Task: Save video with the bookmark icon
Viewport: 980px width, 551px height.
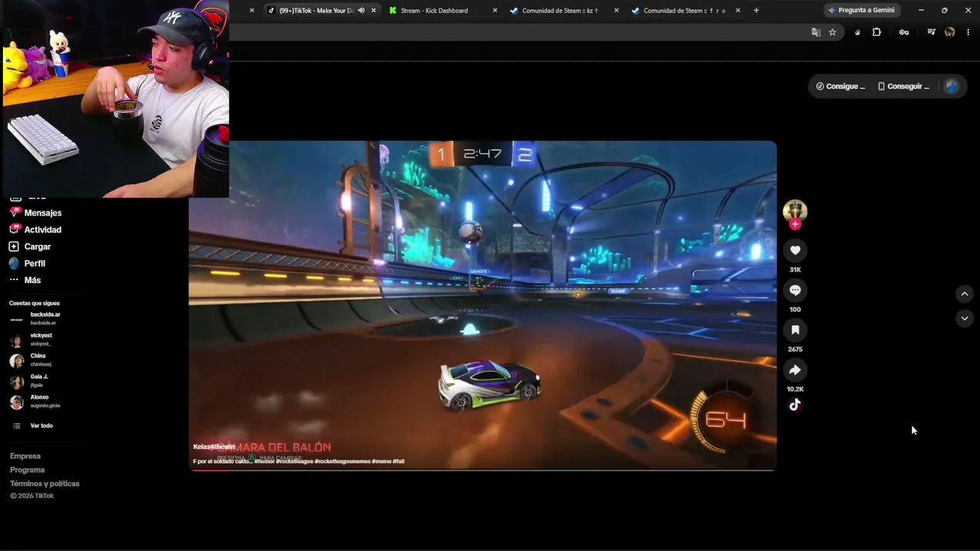Action: [795, 330]
